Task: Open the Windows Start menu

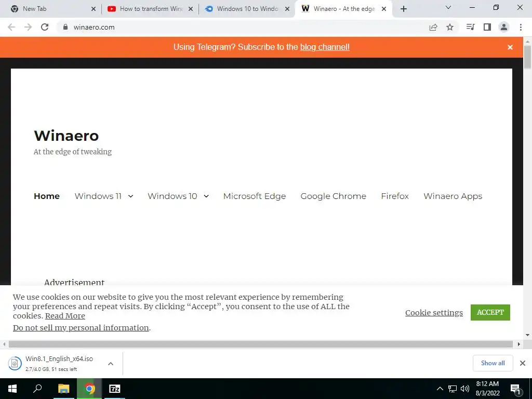Action: pos(12,389)
